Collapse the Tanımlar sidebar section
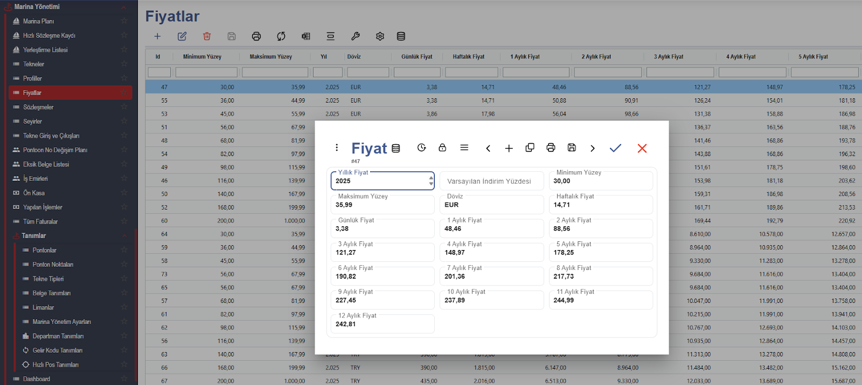The height and width of the screenshot is (385, 862). tap(124, 236)
